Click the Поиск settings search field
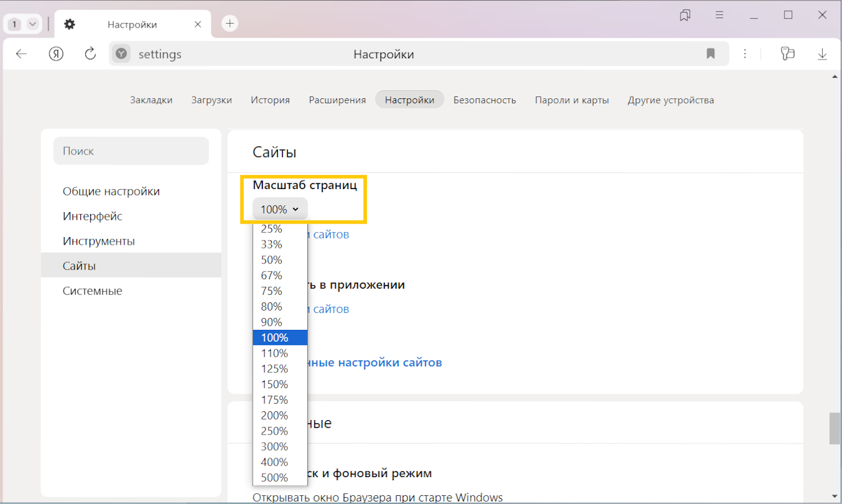The image size is (842, 504). click(x=131, y=152)
